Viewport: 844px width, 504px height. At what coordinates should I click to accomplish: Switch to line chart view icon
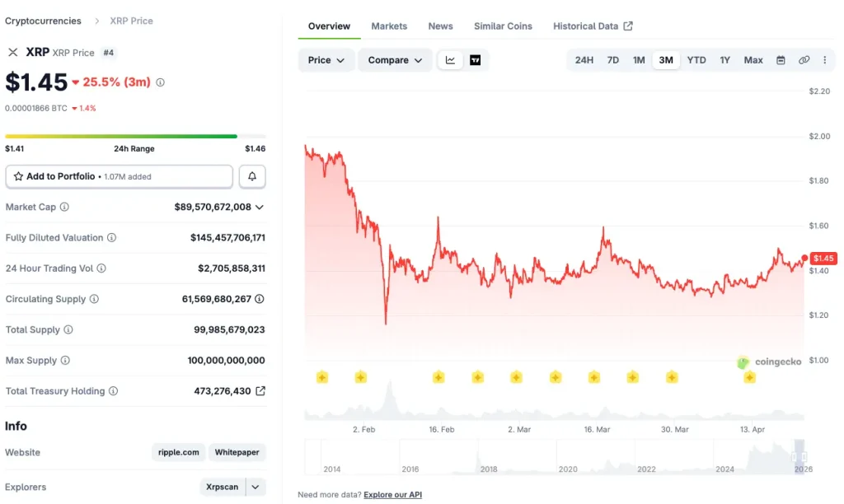pos(451,60)
